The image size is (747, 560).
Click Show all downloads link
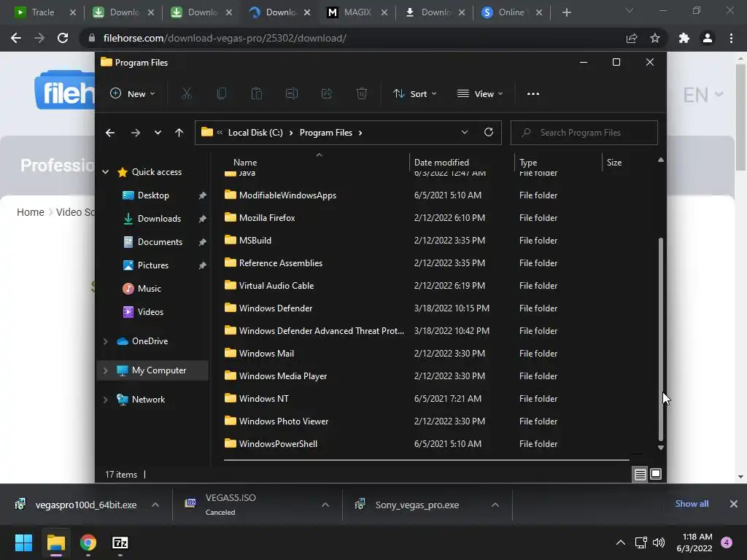coord(692,504)
